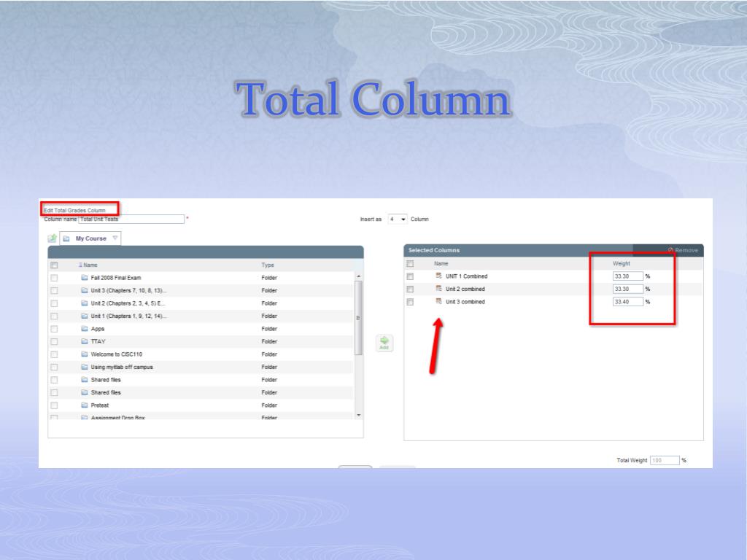Click the column icon next to Unit 3 combined
Image resolution: width=747 pixels, height=560 pixels.
pyautogui.click(x=438, y=301)
